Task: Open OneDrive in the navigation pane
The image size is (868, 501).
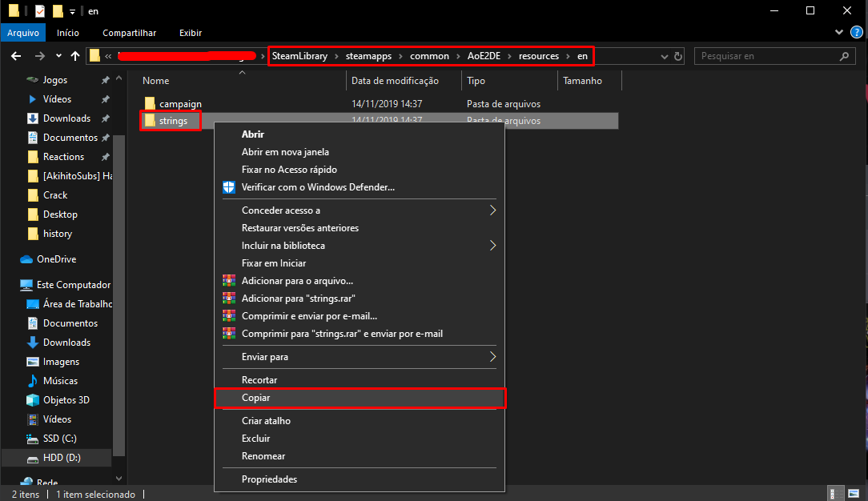Action: tap(56, 259)
